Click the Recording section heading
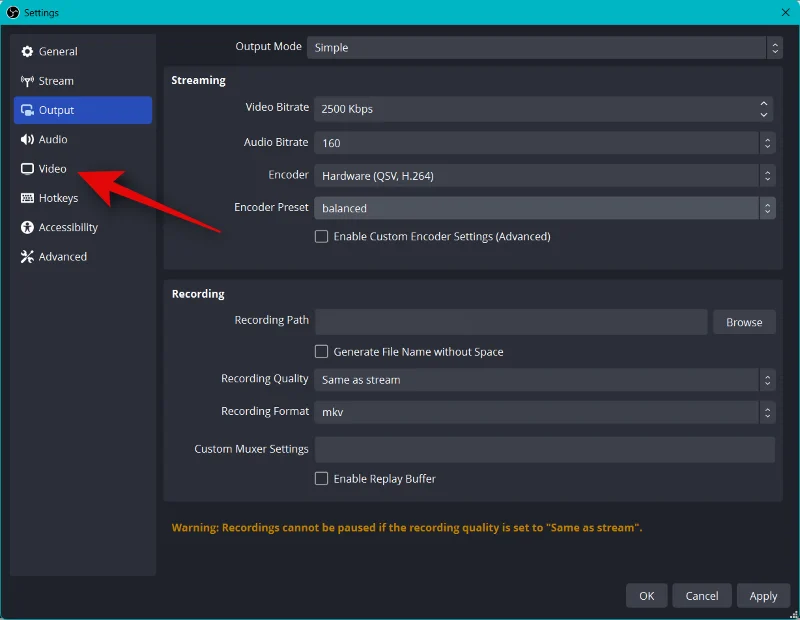Screen dimensions: 800x620 [198, 294]
